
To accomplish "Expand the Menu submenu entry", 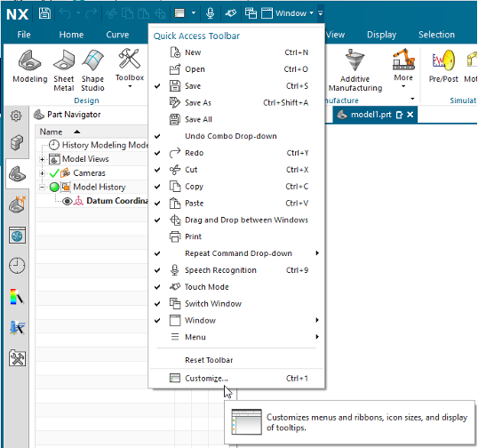I will pos(236,337).
